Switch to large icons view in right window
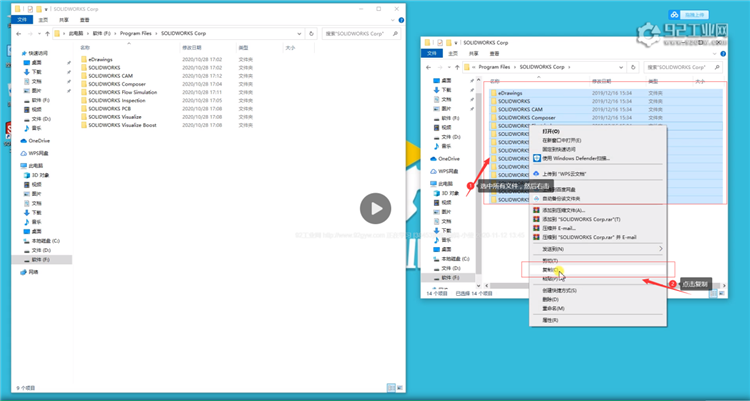 722,293
